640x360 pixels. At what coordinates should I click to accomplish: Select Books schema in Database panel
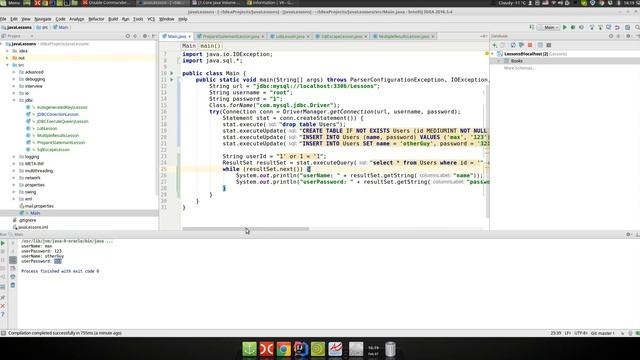(x=516, y=61)
